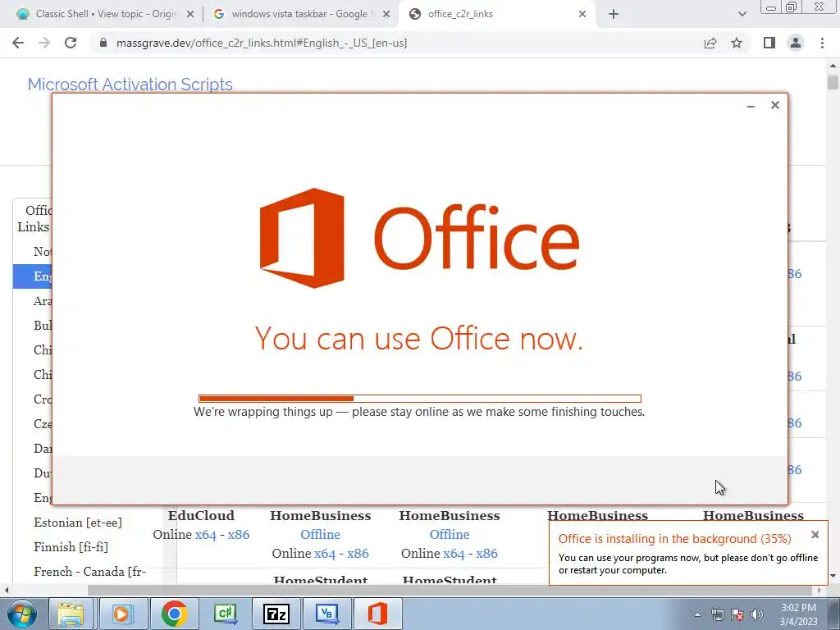Open EduCloud Online x64 link
840x630 pixels.
pyautogui.click(x=206, y=535)
